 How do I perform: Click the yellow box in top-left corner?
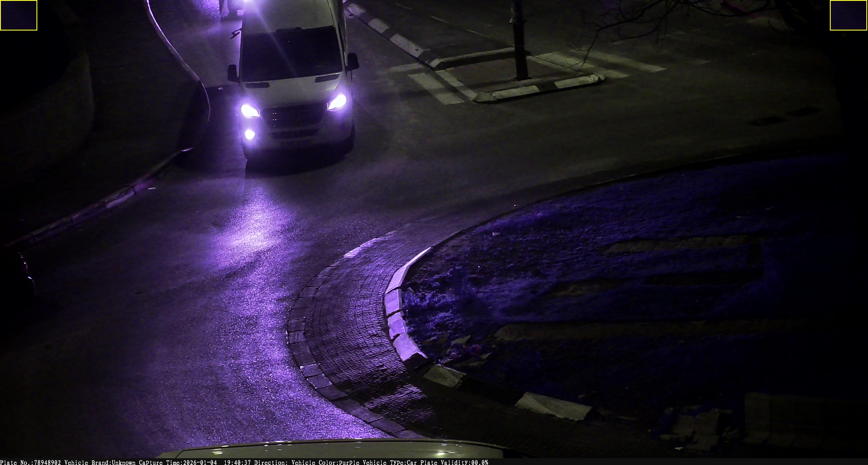click(18, 15)
